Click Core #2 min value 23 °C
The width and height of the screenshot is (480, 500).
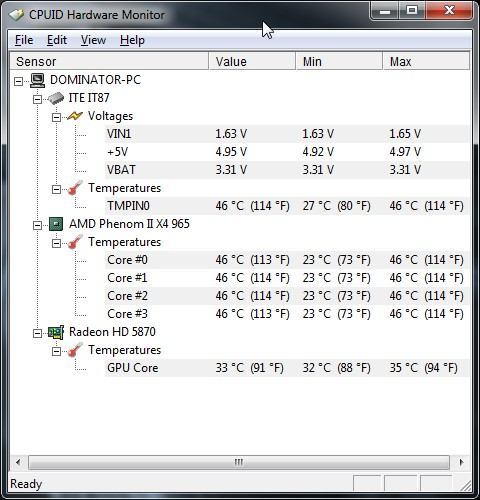(337, 296)
